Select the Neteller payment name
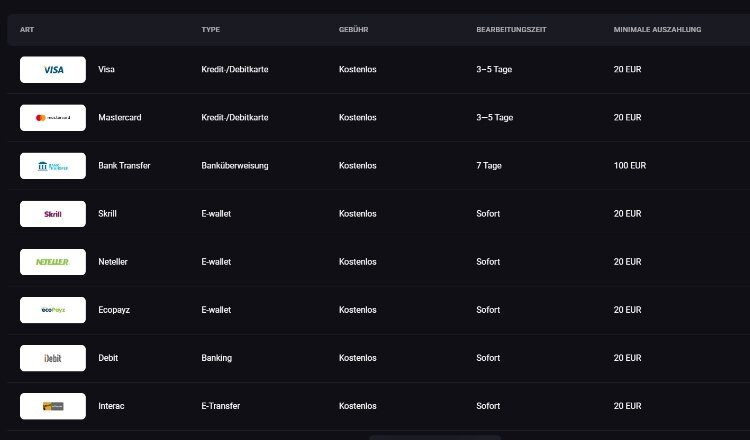Screen dimensions: 750x440 pos(113,262)
